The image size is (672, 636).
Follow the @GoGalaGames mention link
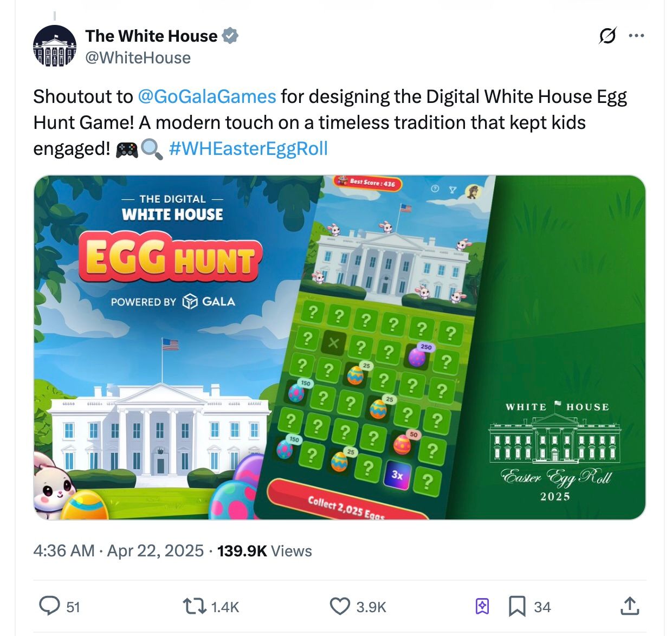click(x=207, y=96)
